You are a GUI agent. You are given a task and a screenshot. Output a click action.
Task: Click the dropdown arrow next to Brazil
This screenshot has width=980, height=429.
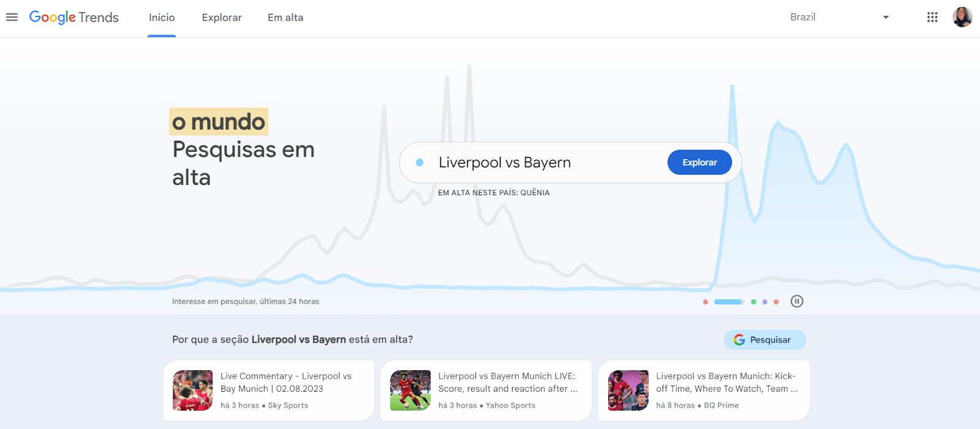point(886,17)
